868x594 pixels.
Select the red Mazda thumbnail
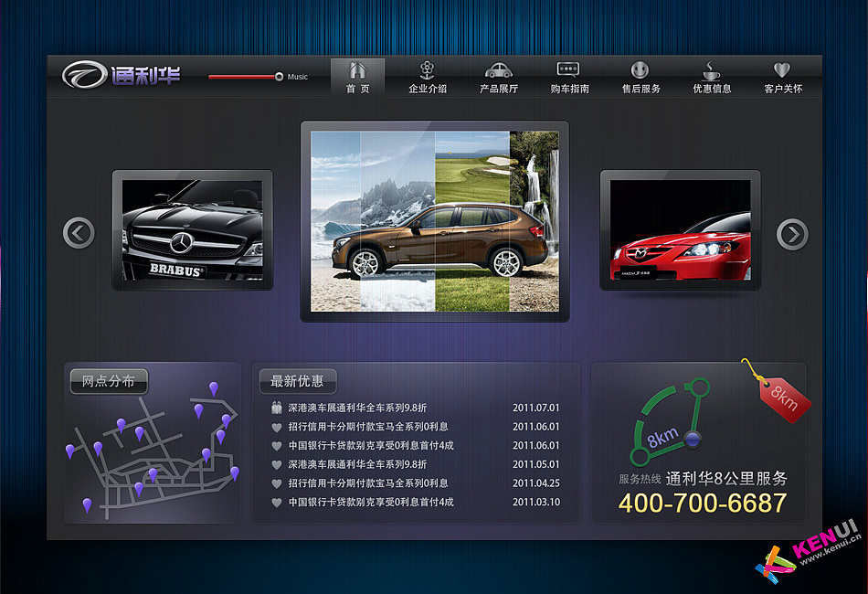681,229
